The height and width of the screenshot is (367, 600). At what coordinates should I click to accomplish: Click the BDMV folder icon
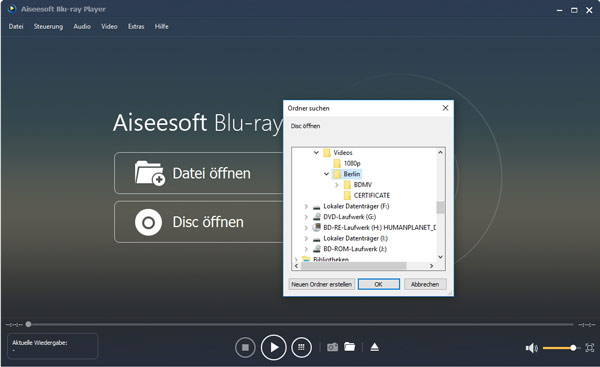coord(347,185)
